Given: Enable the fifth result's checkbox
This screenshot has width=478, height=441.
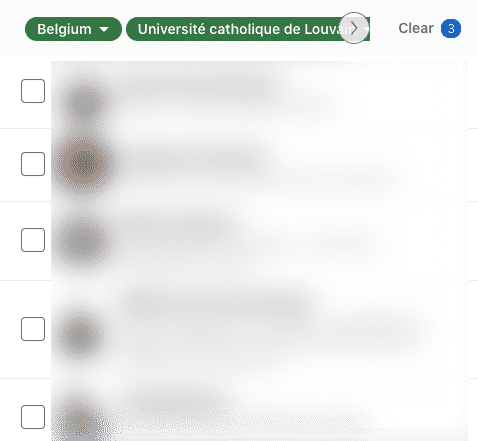Looking at the screenshot, I should [33, 417].
